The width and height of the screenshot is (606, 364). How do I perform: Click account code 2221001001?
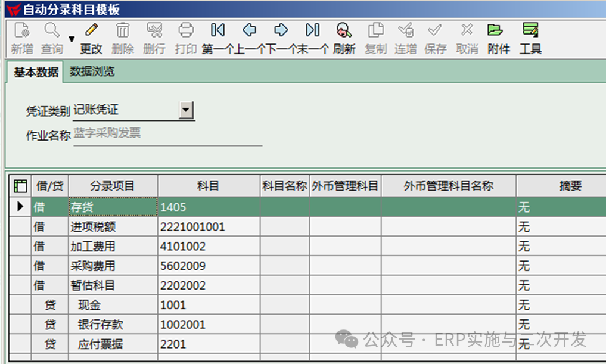pyautogui.click(x=192, y=226)
